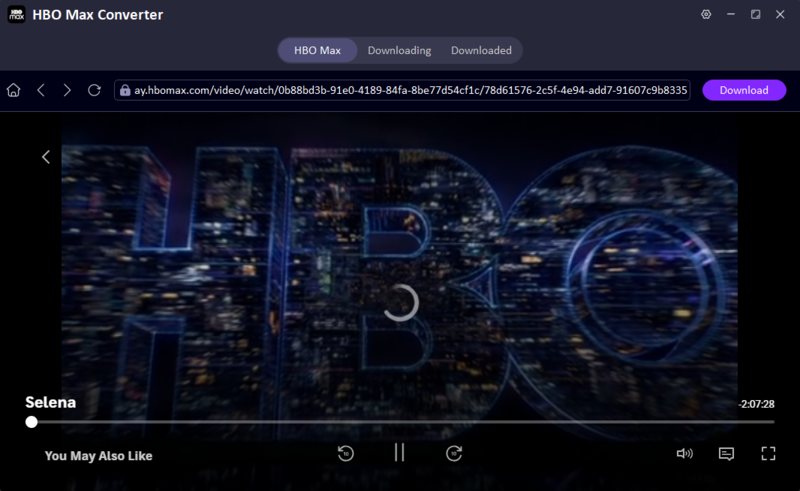Open the Downloaded tab

coord(481,51)
